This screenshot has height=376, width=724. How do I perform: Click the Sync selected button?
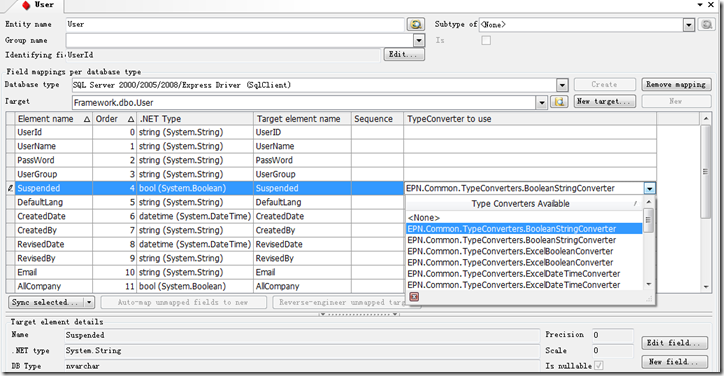point(46,303)
